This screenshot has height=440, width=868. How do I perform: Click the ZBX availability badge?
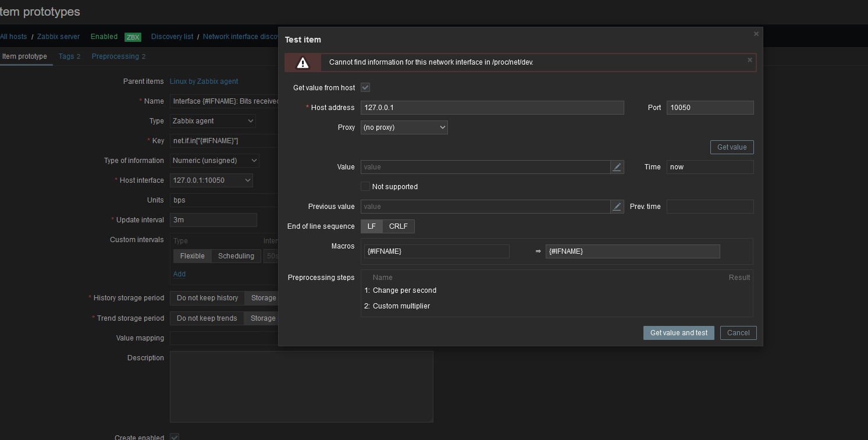pyautogui.click(x=133, y=37)
